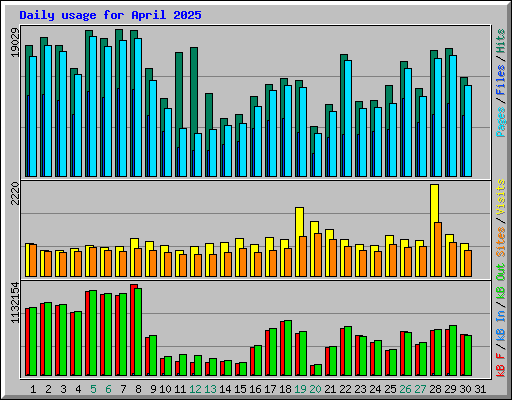512x400 pixels.
Task: Click day 2 on the date axis
Action: coord(48,389)
